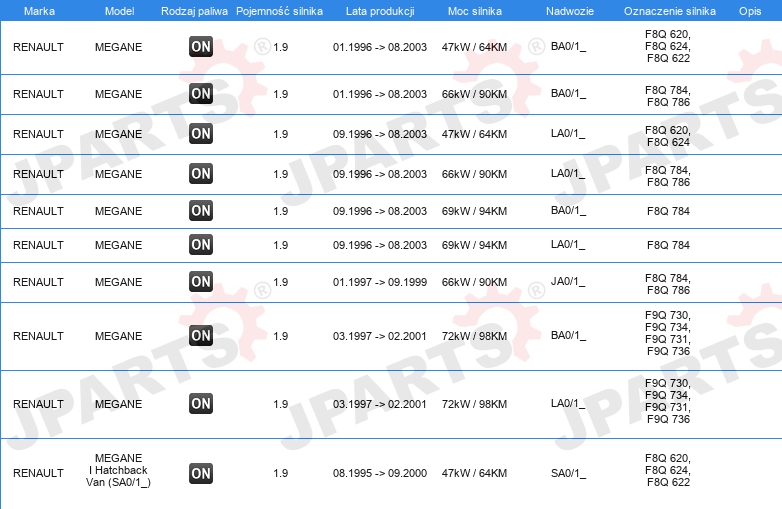Select the ON icon in the LA0/1_ 47kW row

pyautogui.click(x=201, y=134)
